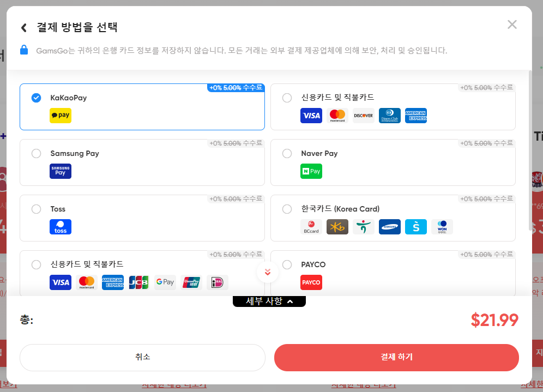Image resolution: width=543 pixels, height=392 pixels.
Task: Click the 취소 cancel button
Action: (142, 358)
